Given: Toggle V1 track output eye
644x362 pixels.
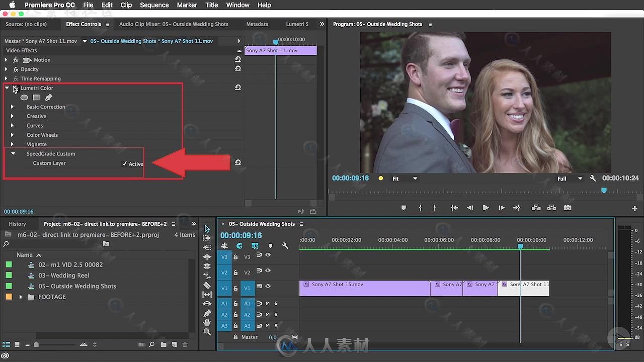Looking at the screenshot, I should [x=268, y=286].
